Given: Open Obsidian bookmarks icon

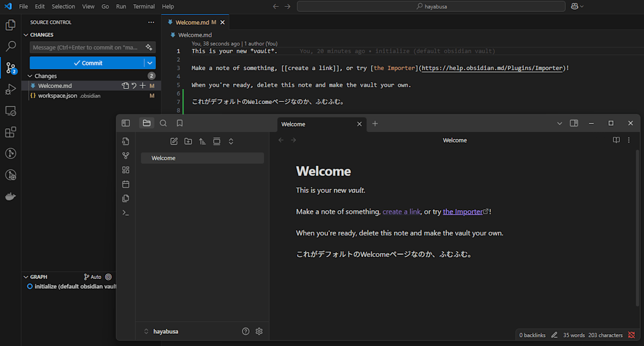Looking at the screenshot, I should (180, 123).
